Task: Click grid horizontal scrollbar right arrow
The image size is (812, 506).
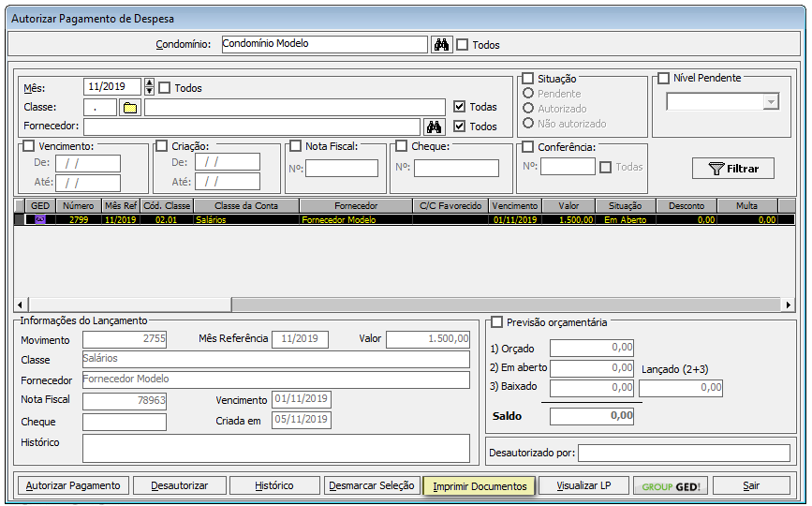Action: (x=788, y=305)
